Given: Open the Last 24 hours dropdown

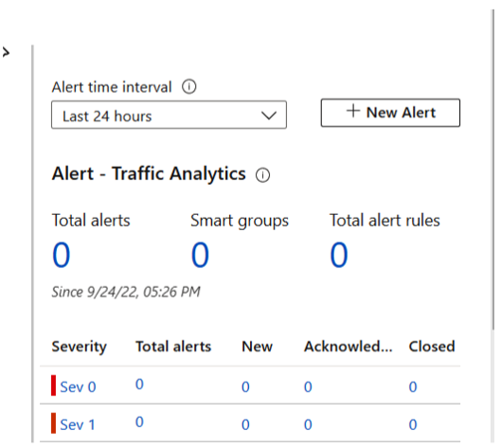Looking at the screenshot, I should pyautogui.click(x=169, y=115).
